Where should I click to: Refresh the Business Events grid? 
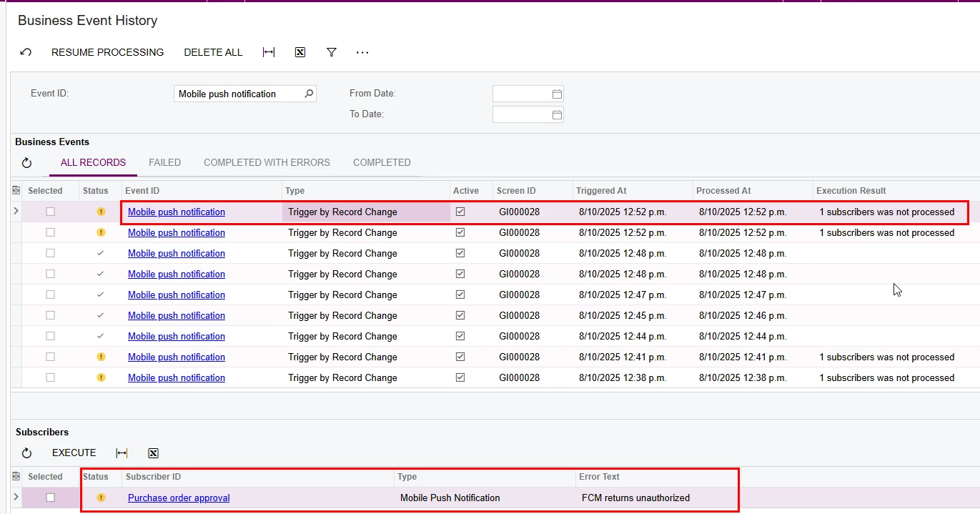[26, 163]
